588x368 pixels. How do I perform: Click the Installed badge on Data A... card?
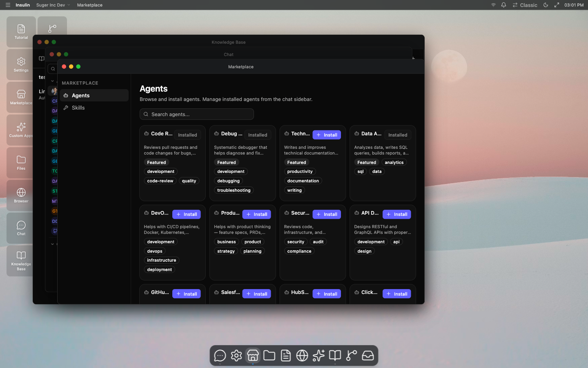pos(398,135)
